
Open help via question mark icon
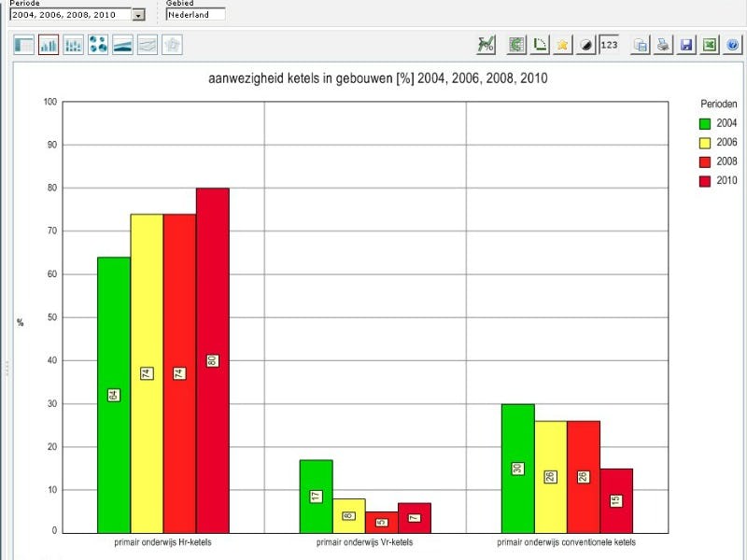point(733,45)
